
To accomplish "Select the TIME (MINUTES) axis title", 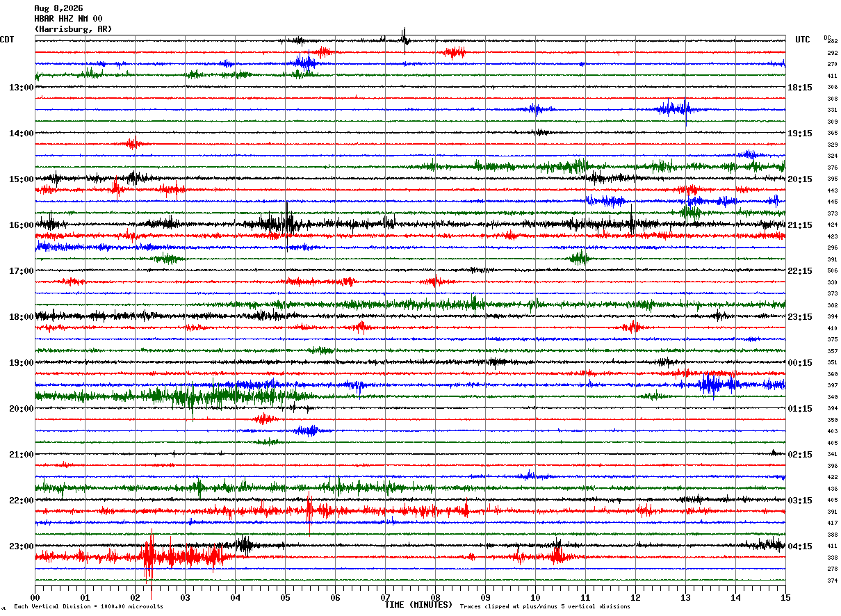I will (x=418, y=605).
